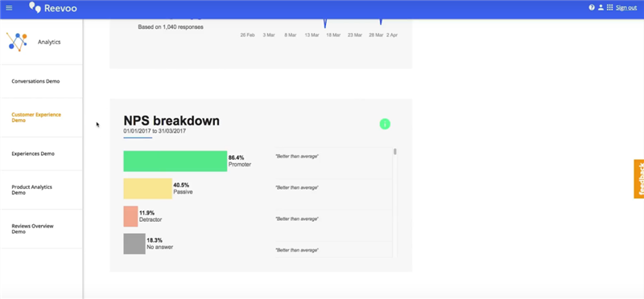Click the 8 Mar chart axis label
Viewport: 644px width, 299px height.
[291, 35]
